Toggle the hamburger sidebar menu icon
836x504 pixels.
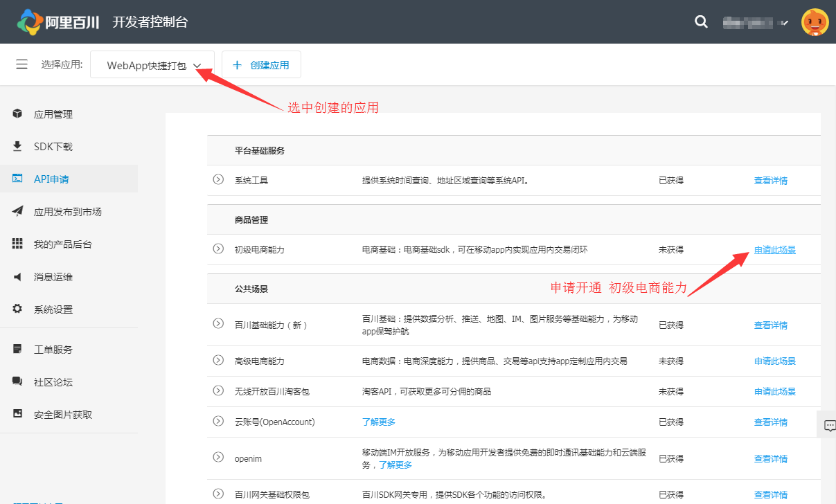click(x=21, y=64)
